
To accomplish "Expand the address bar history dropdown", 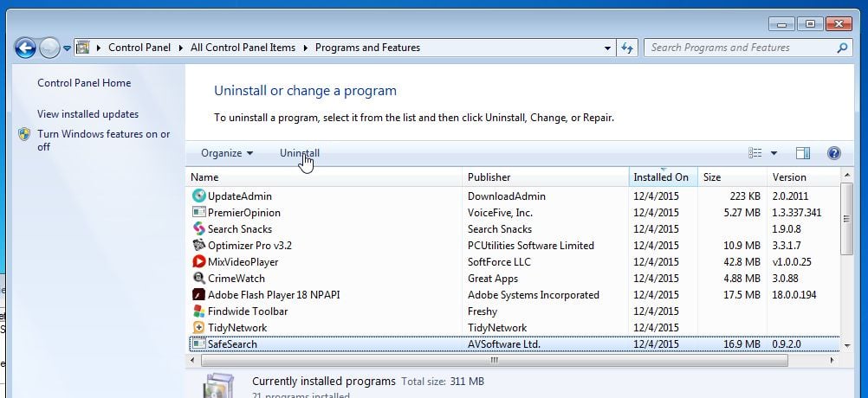I will click(x=607, y=48).
